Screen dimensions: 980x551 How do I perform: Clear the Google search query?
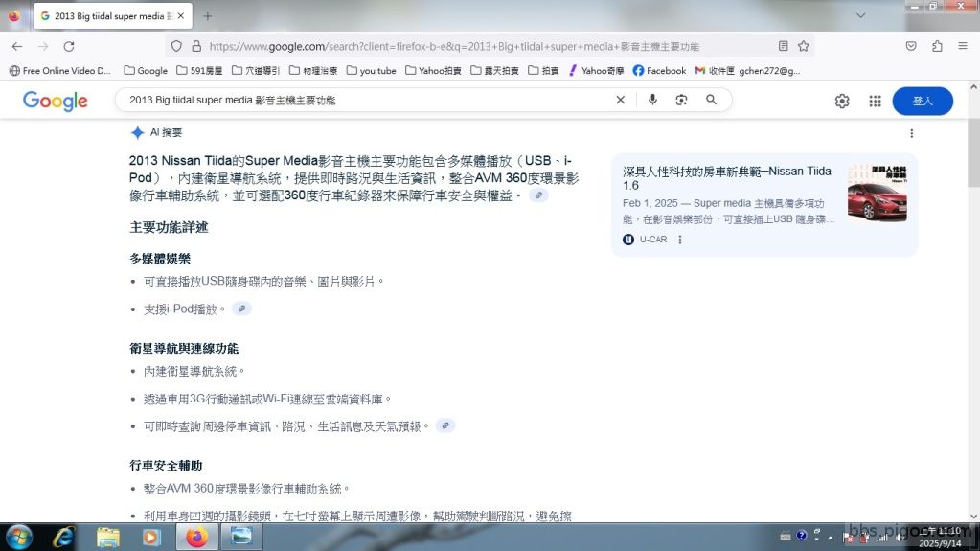(x=620, y=100)
